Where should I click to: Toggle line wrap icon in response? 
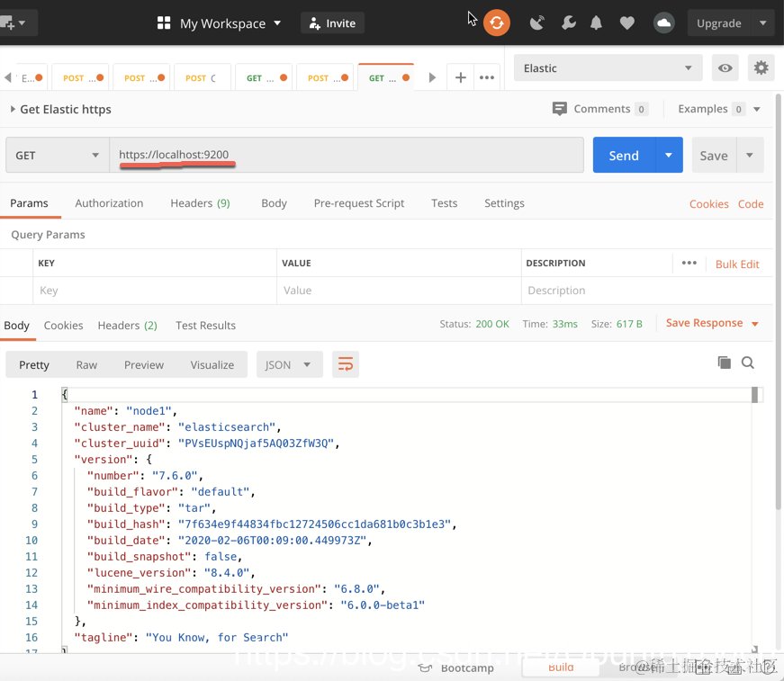click(346, 364)
